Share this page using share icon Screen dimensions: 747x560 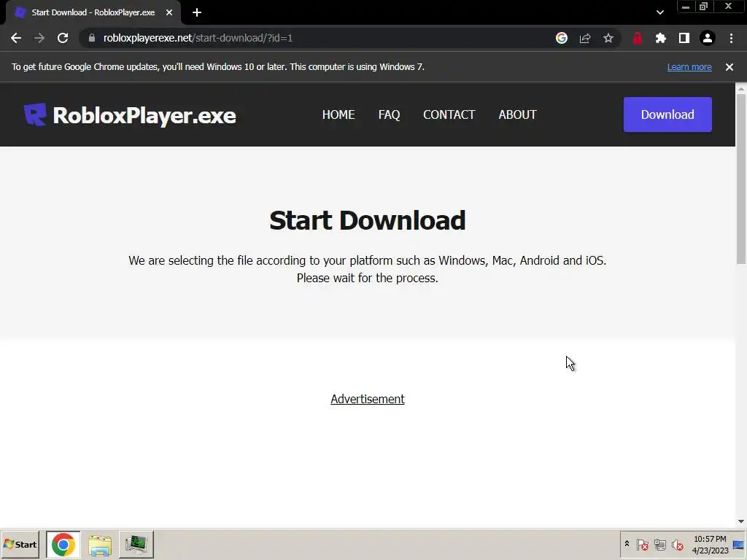point(585,38)
